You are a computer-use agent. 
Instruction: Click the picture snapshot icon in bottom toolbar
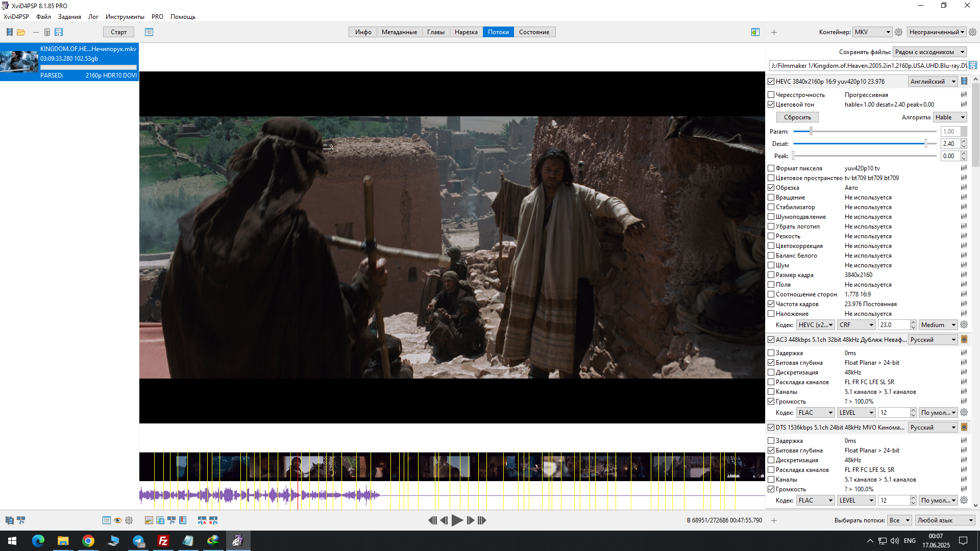click(149, 520)
